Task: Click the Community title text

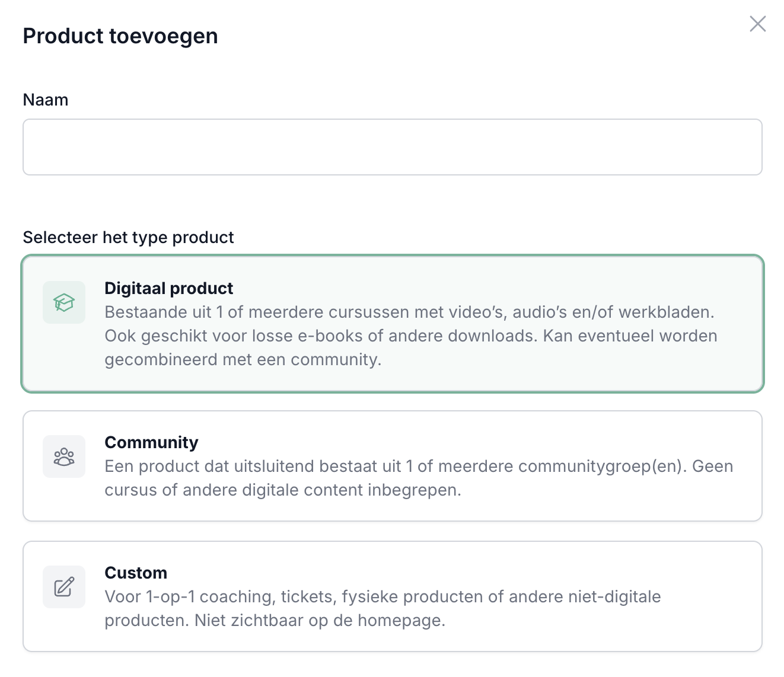Action: coord(152,442)
